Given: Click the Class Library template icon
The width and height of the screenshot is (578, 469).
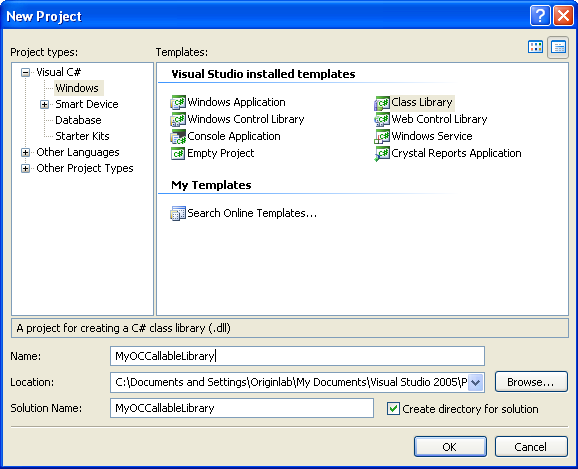Looking at the screenshot, I should pos(382,103).
